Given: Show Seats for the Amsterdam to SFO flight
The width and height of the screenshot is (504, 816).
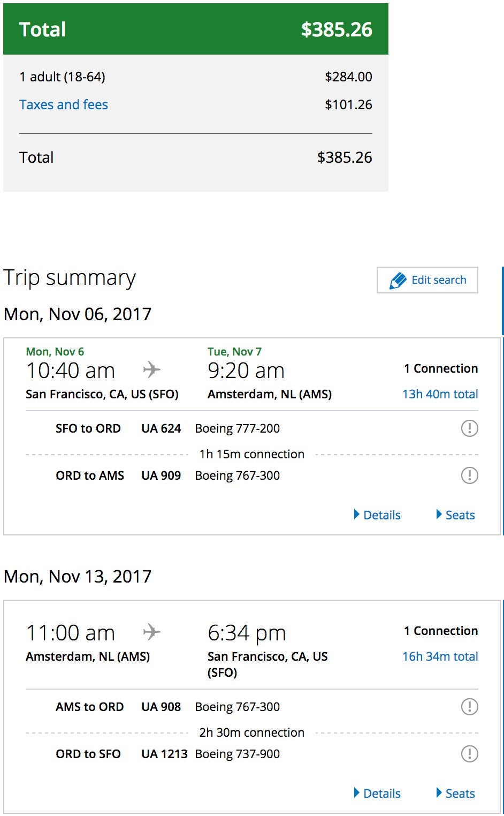Looking at the screenshot, I should [x=455, y=794].
